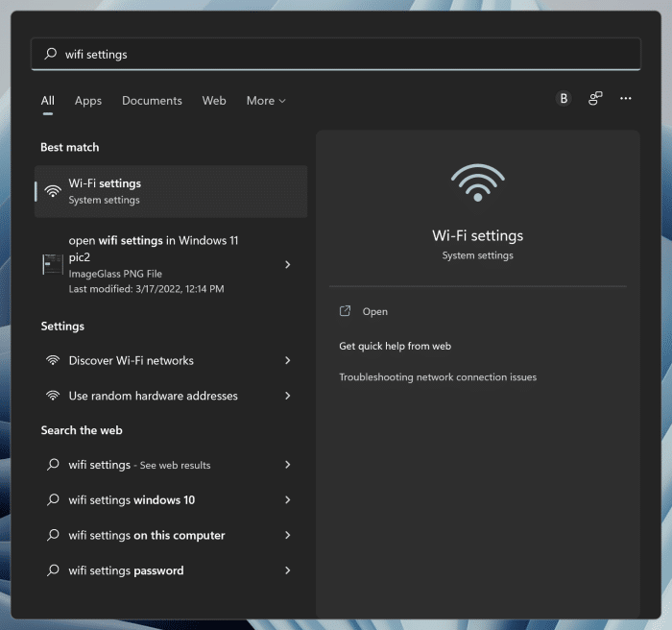
Task: Expand Use random hardware addresses chevron
Action: pos(288,396)
